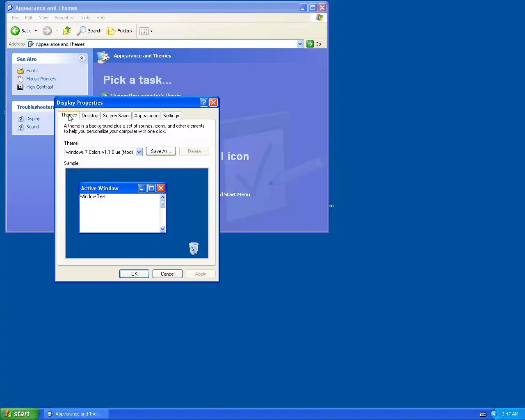Click the Back arrow icon in Explorer toolbar
525x420 pixels.
coord(15,31)
